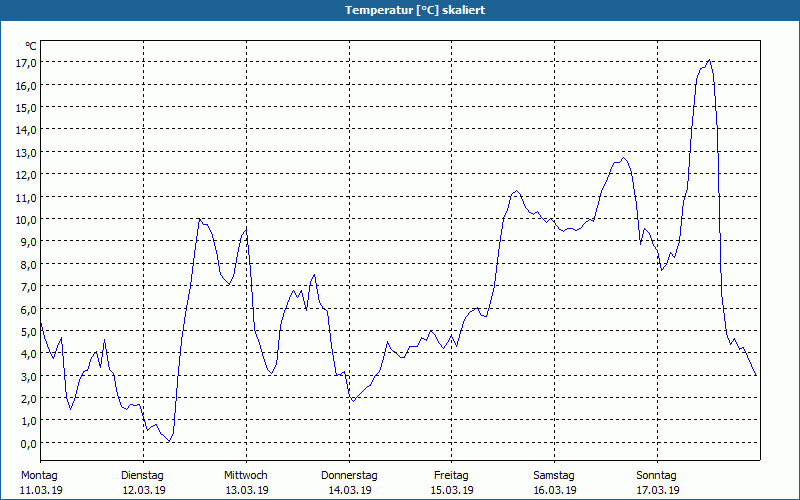
Task: Click the 0,0 axis label
Action: 28,443
